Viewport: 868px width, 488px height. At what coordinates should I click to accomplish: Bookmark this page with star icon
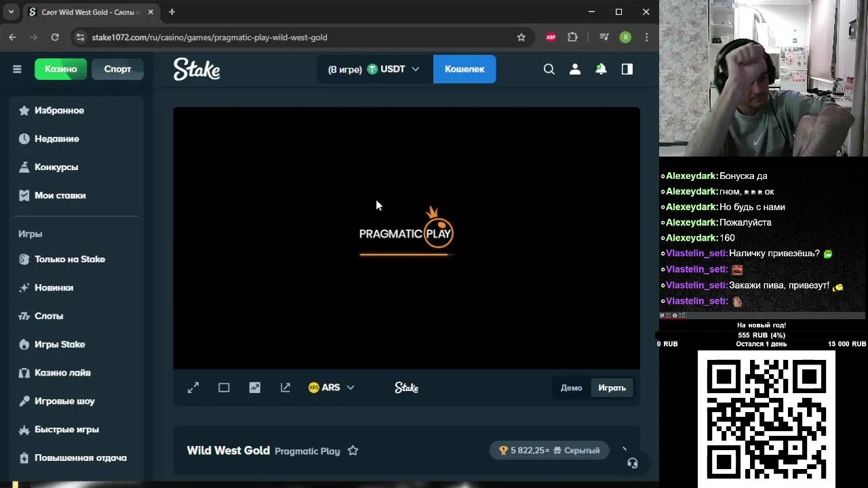click(x=521, y=37)
